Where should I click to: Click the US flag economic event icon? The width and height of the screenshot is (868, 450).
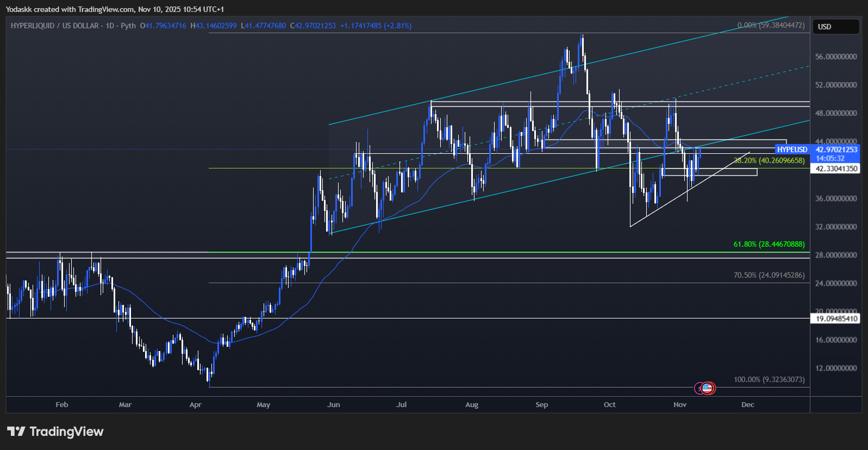pos(707,388)
